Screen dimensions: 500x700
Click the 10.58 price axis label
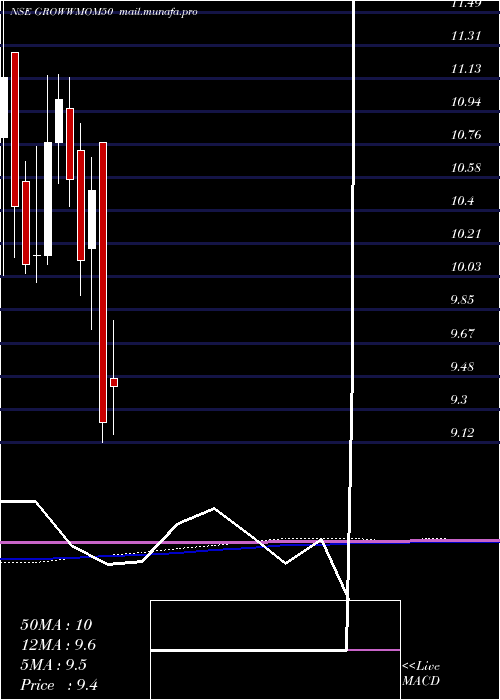point(466,168)
